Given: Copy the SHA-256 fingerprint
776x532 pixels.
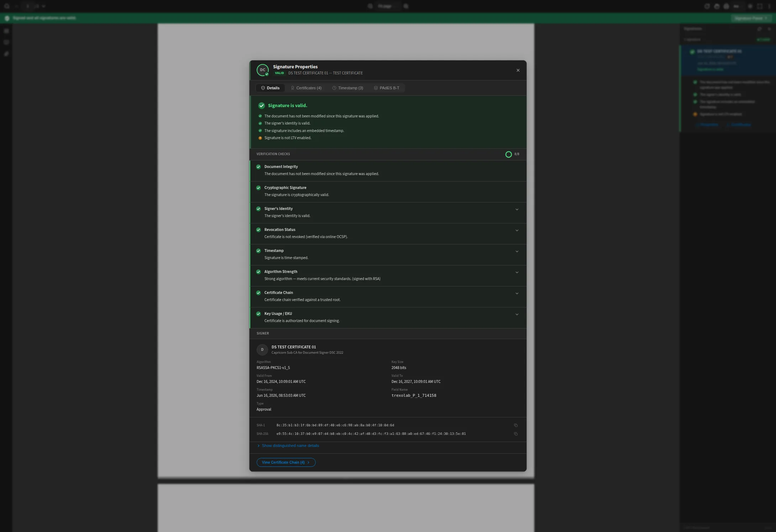Looking at the screenshot, I should 516,434.
